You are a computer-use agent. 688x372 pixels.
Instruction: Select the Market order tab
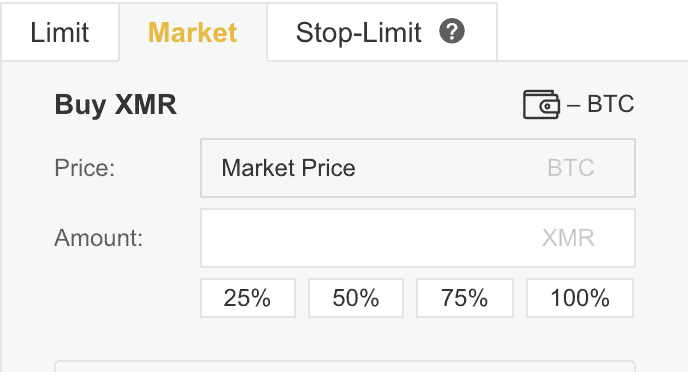[x=193, y=32]
